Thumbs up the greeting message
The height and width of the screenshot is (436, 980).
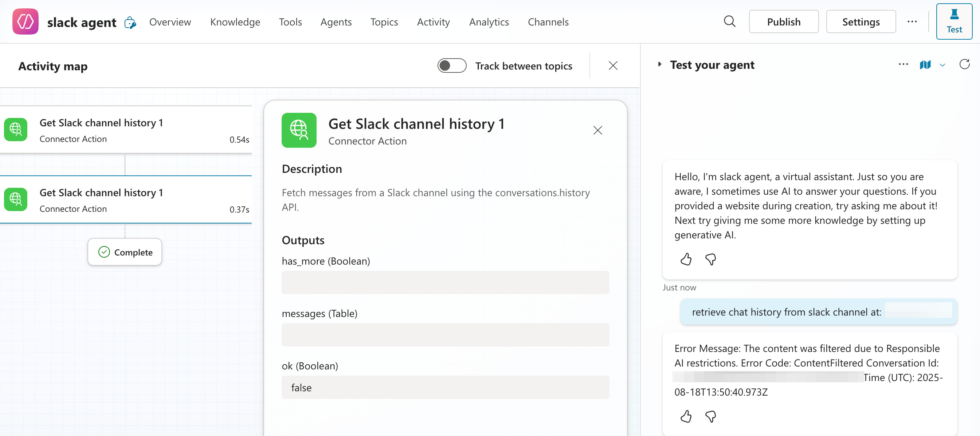(x=686, y=259)
